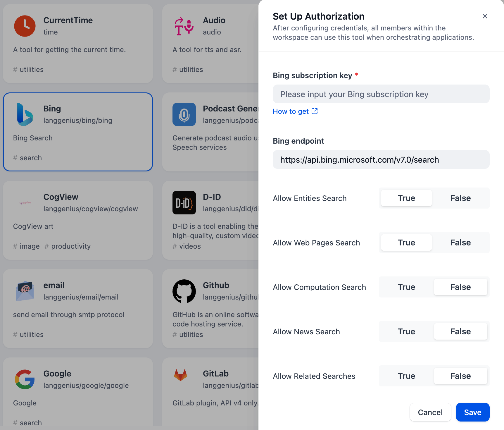The width and height of the screenshot is (504, 430).
Task: Click the CurrentTime red clock icon
Action: pyautogui.click(x=25, y=26)
